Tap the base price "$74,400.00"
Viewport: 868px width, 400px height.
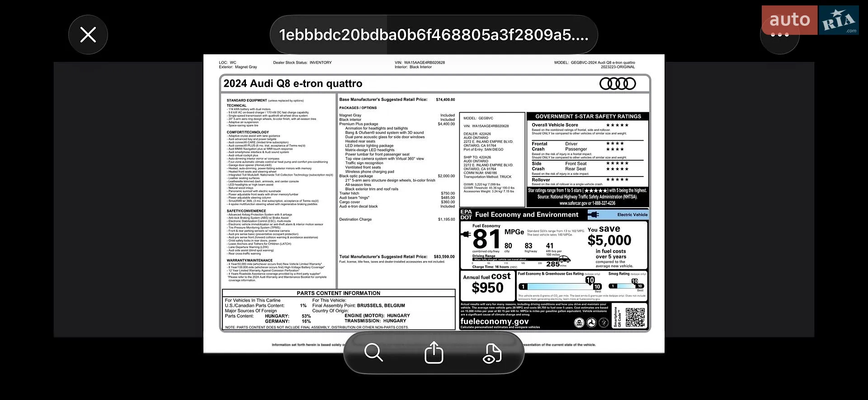point(445,100)
